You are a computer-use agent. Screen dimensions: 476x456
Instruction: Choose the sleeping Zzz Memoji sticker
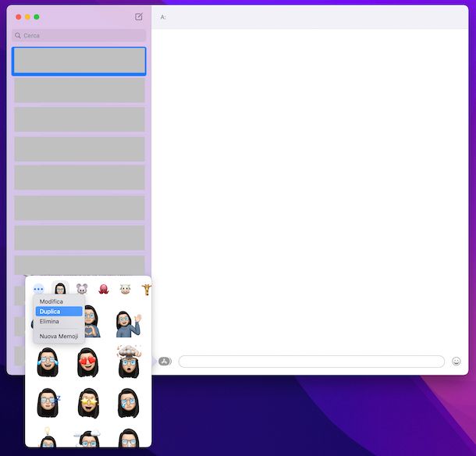tap(48, 403)
